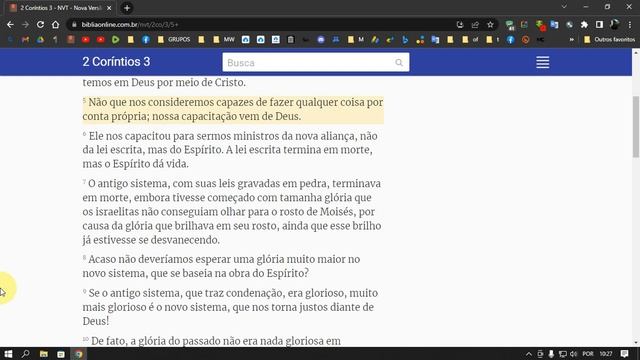The height and width of the screenshot is (360, 640).
Task: Click verse 6 'Ele nos capacitou' text
Action: click(230, 150)
